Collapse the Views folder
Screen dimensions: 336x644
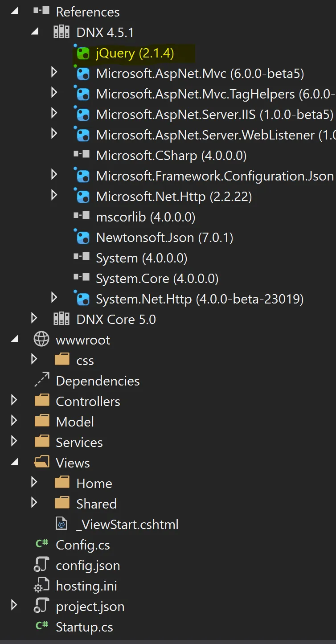tap(14, 463)
